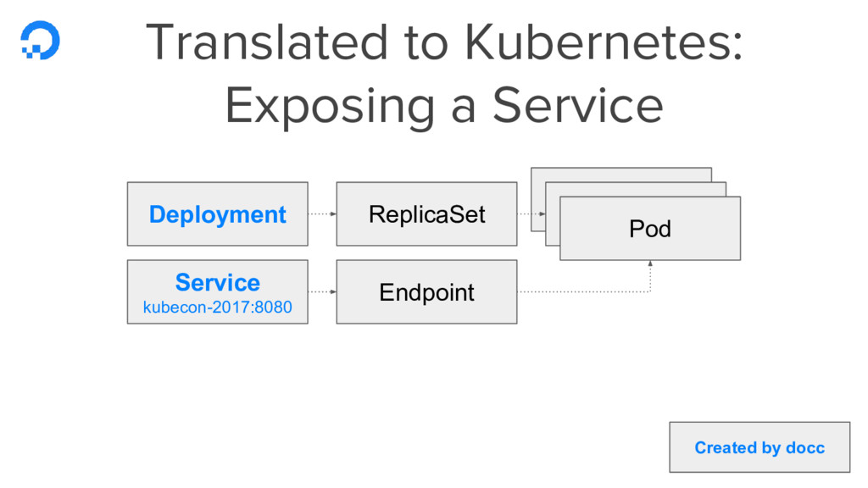
Task: Click the DigitalOcean logo icon
Action: 40,40
